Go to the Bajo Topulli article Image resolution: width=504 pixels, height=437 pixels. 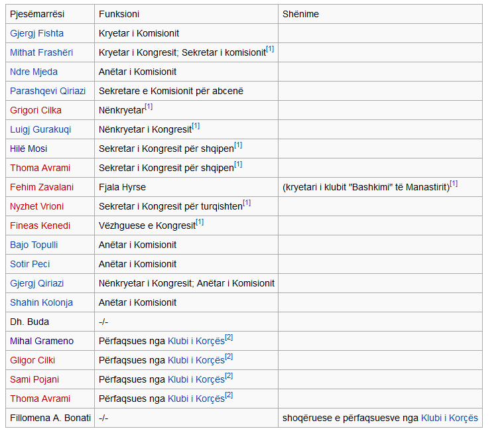pyautogui.click(x=34, y=245)
